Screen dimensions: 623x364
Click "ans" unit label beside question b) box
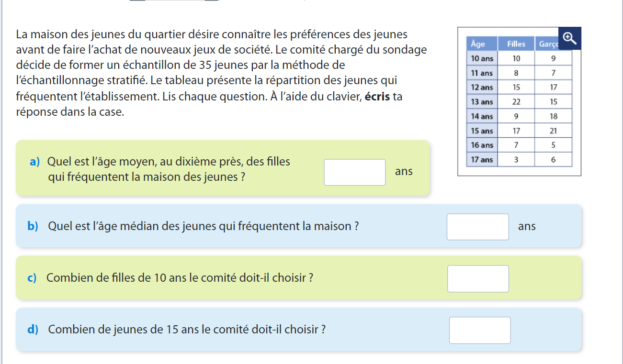point(527,226)
